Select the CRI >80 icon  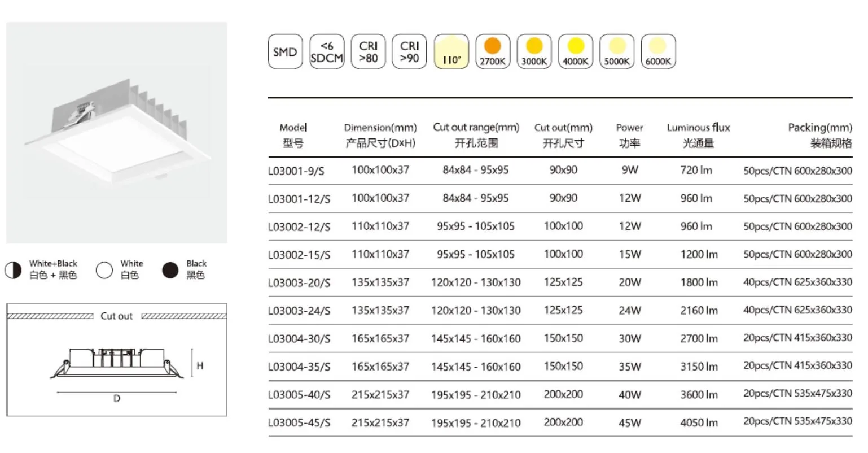tap(368, 52)
